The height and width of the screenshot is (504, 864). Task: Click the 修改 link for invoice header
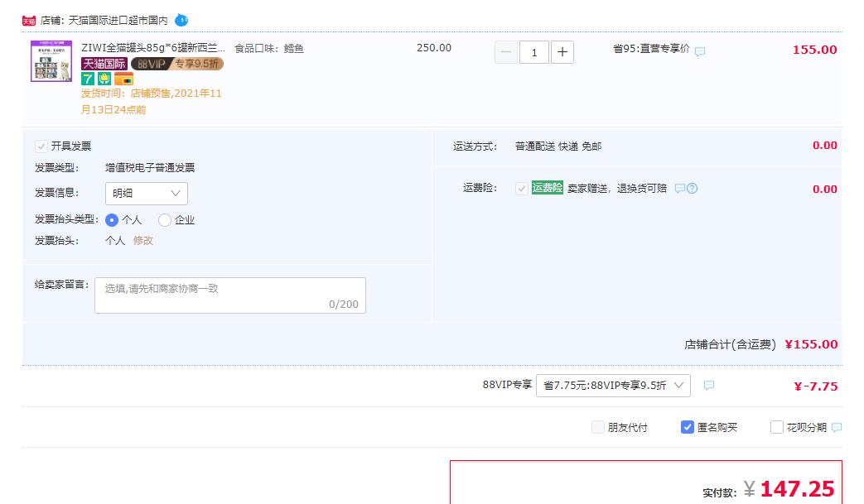tap(143, 241)
